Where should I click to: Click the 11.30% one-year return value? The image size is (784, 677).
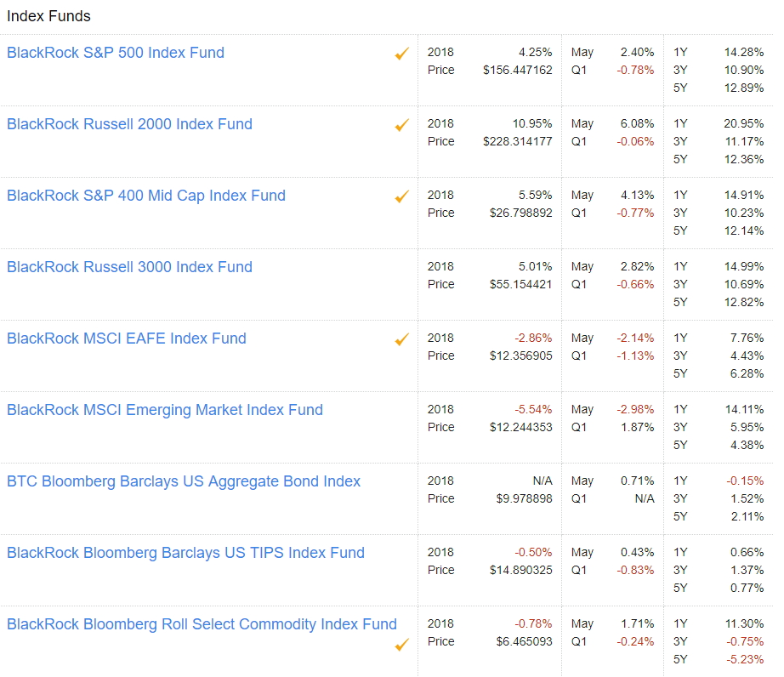(745, 624)
